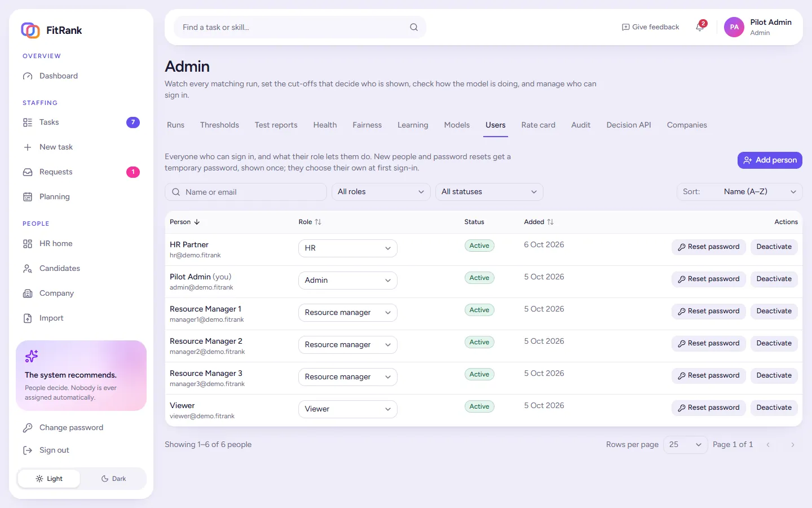Switch to the Fairness tab

pos(367,125)
